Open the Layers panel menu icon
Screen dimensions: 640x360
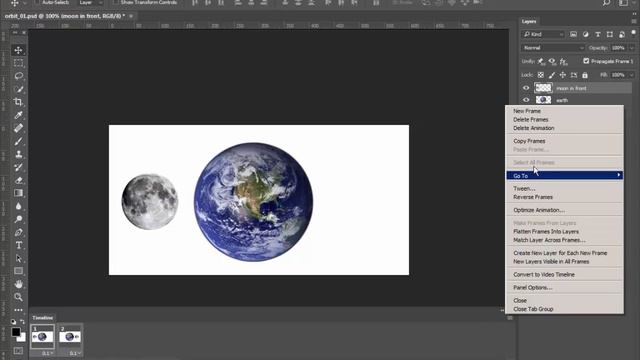[x=634, y=21]
